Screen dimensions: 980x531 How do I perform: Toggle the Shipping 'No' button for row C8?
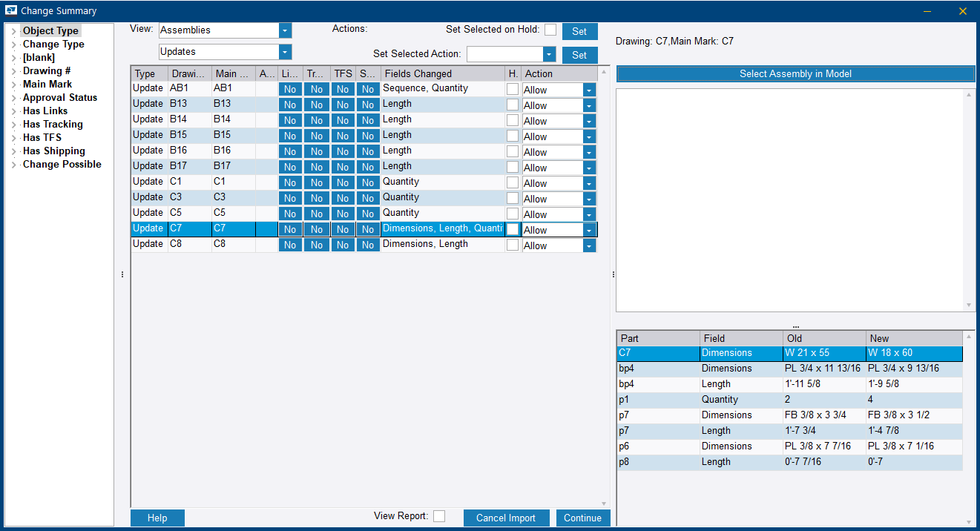coord(368,245)
